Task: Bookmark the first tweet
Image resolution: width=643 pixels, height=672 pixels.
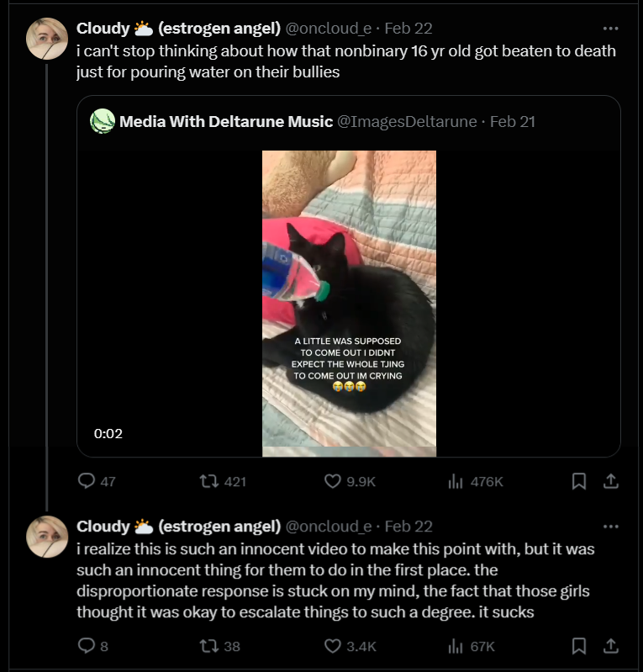Action: coord(579,481)
